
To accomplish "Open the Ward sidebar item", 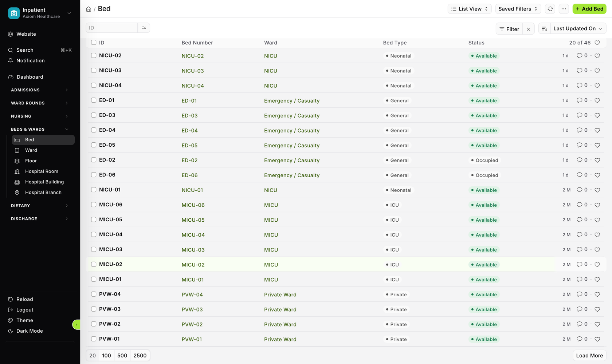I will (x=43, y=150).
